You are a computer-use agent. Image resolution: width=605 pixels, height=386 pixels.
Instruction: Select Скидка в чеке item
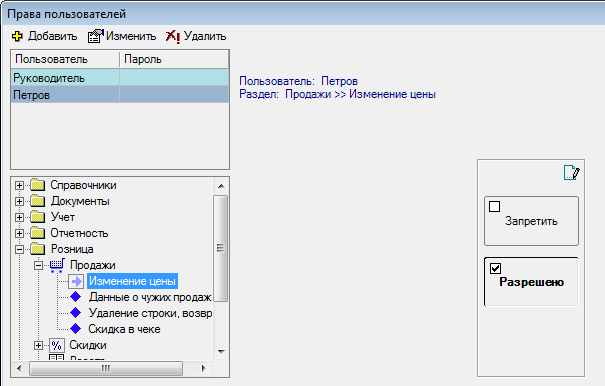[x=124, y=329]
